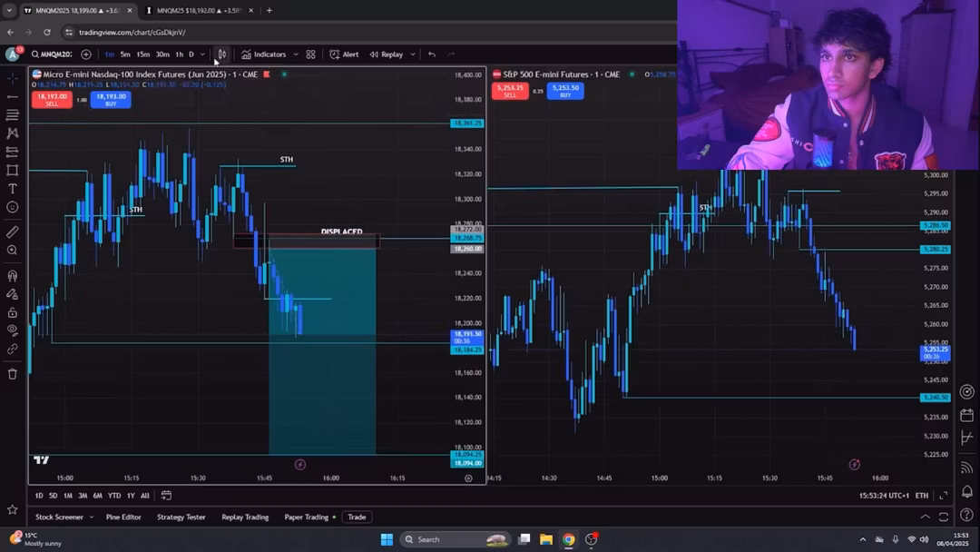Image resolution: width=980 pixels, height=552 pixels.
Task: Click the trash Remove Objects icon
Action: pyautogui.click(x=13, y=374)
